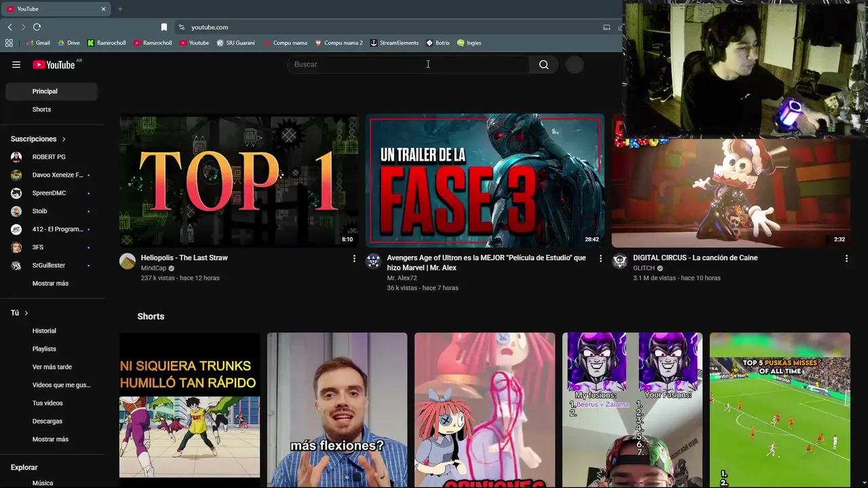Viewport: 868px width, 488px height.
Task: Expand Mostrar más under Suscripciones
Action: coord(52,283)
